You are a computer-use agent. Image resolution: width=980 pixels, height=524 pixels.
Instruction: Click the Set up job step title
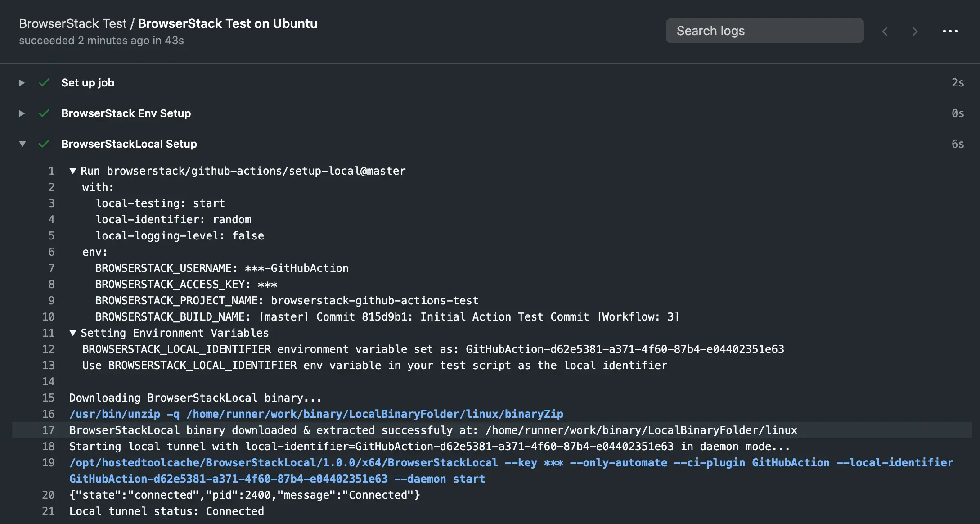(x=88, y=83)
